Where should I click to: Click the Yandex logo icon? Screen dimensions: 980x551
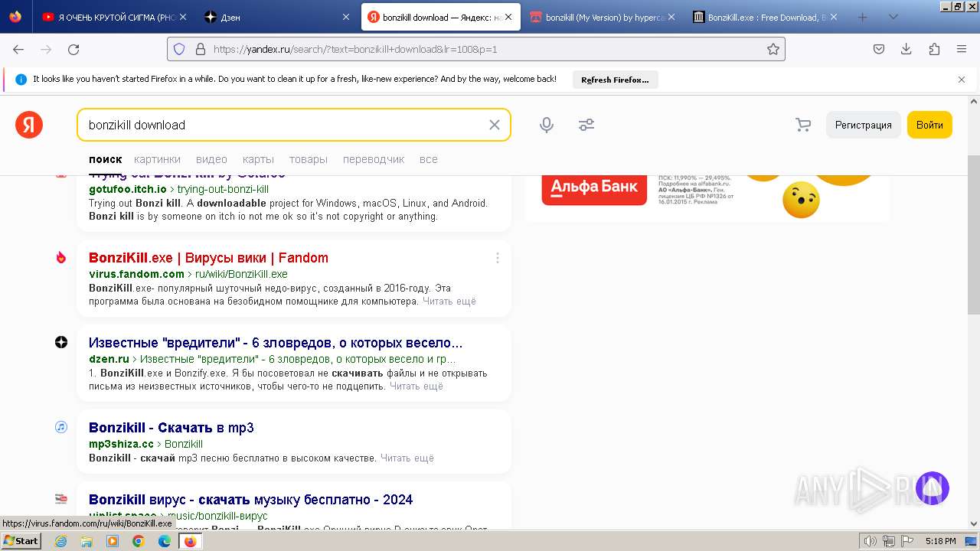pyautogui.click(x=29, y=125)
